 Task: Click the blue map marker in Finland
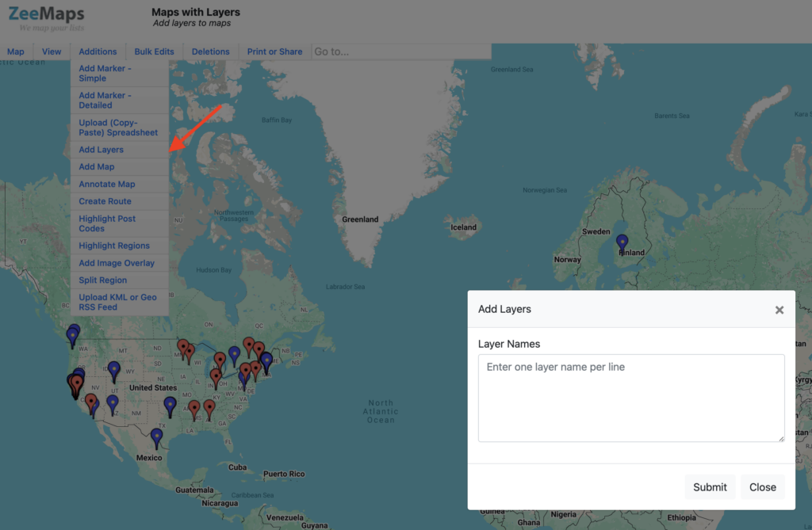pos(622,242)
